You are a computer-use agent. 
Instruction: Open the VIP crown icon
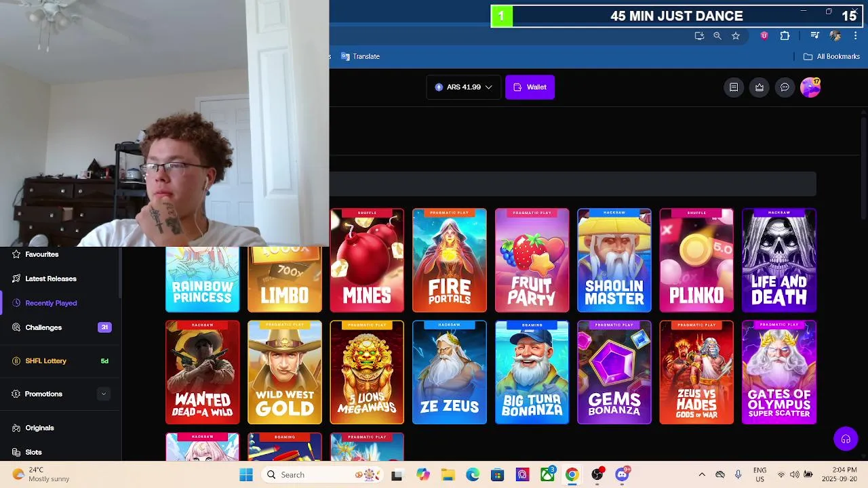pos(759,87)
